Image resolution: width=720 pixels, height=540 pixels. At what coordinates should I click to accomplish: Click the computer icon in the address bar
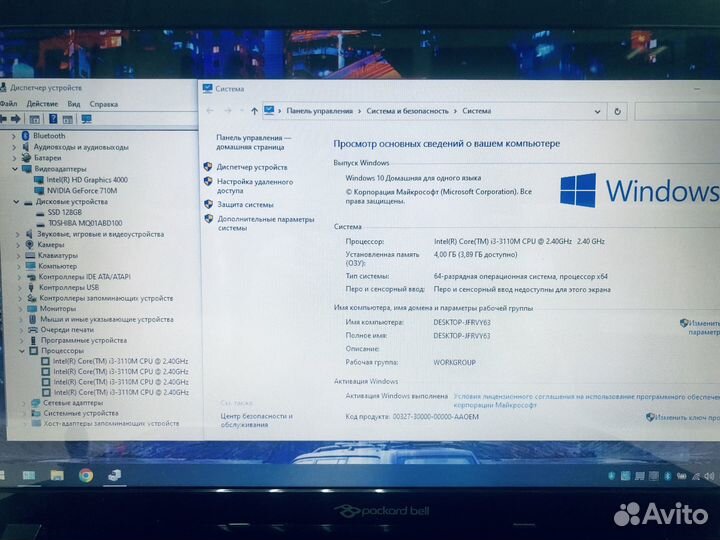pos(269,110)
